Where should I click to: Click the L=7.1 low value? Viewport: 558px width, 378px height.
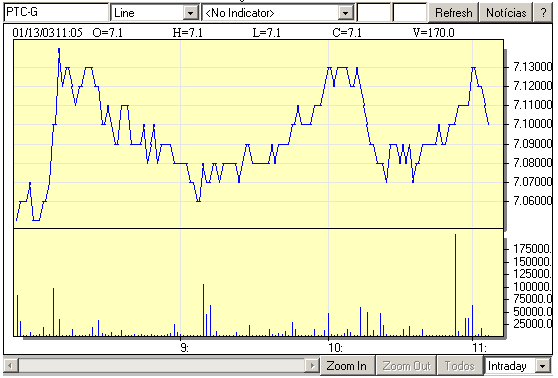click(x=267, y=33)
